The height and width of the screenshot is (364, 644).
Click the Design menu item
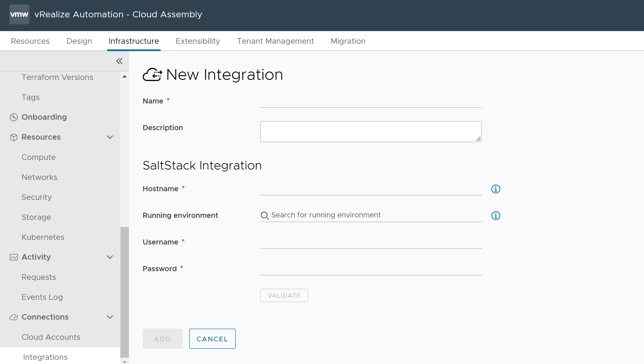[79, 41]
